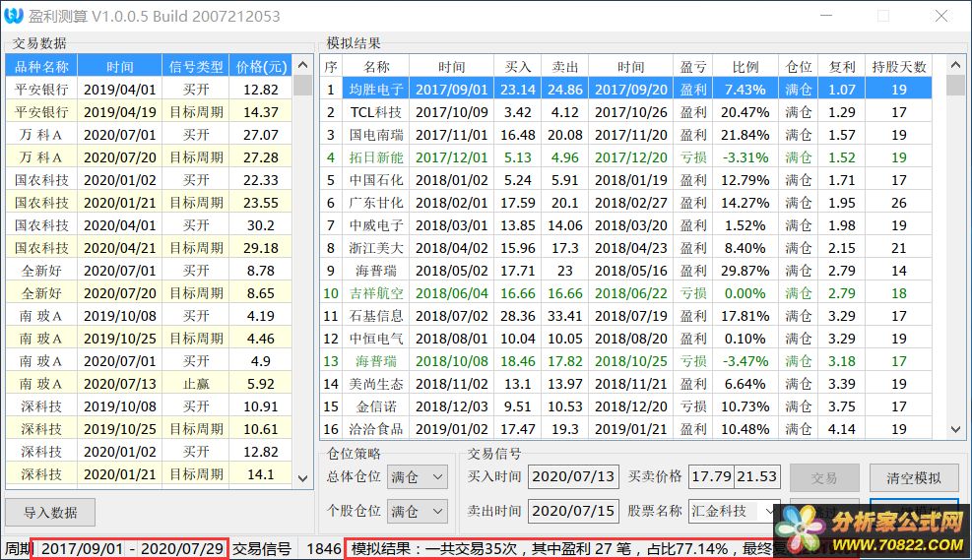Select result row 中恒电气

click(x=626, y=339)
